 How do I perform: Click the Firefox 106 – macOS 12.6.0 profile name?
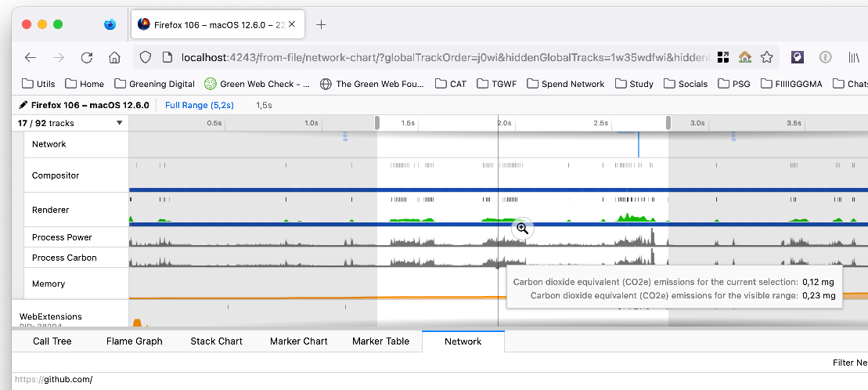(x=90, y=105)
